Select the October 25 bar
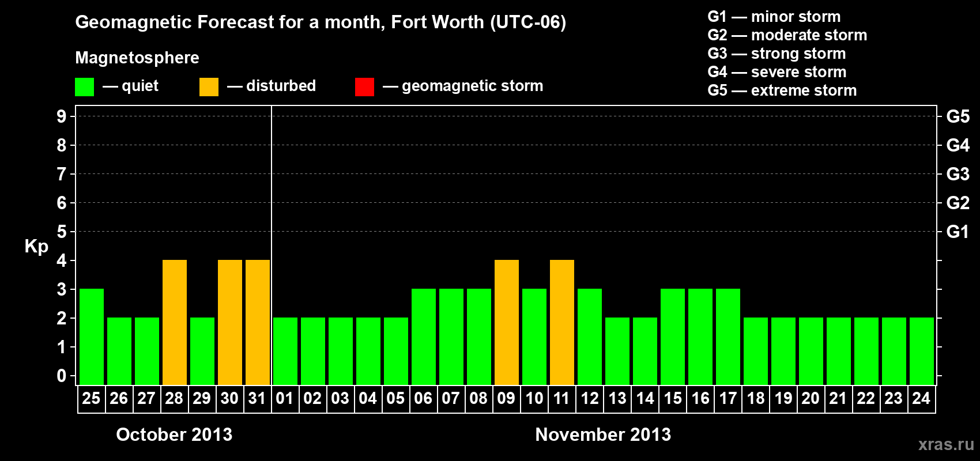 tap(92, 337)
